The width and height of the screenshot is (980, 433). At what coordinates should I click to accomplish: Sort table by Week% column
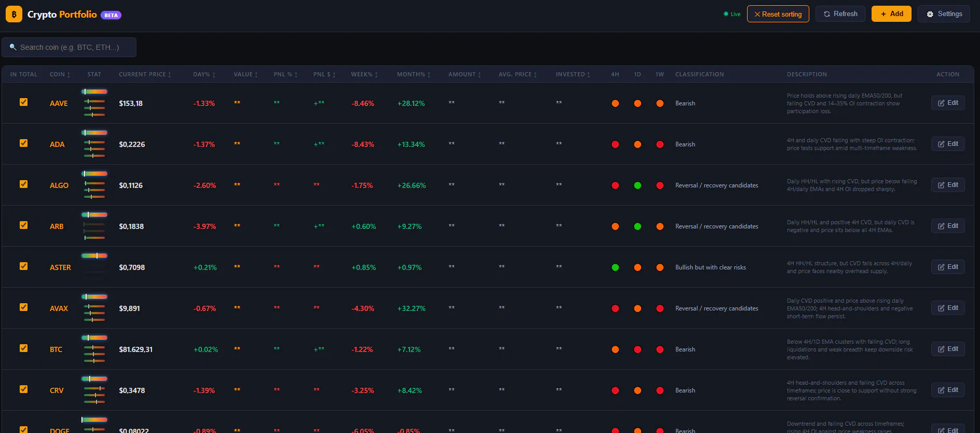point(364,74)
